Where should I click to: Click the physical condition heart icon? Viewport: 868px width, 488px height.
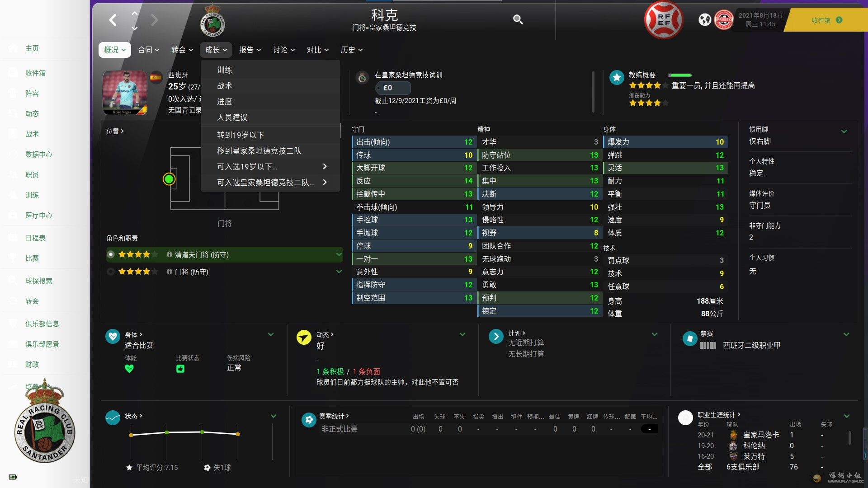click(113, 337)
